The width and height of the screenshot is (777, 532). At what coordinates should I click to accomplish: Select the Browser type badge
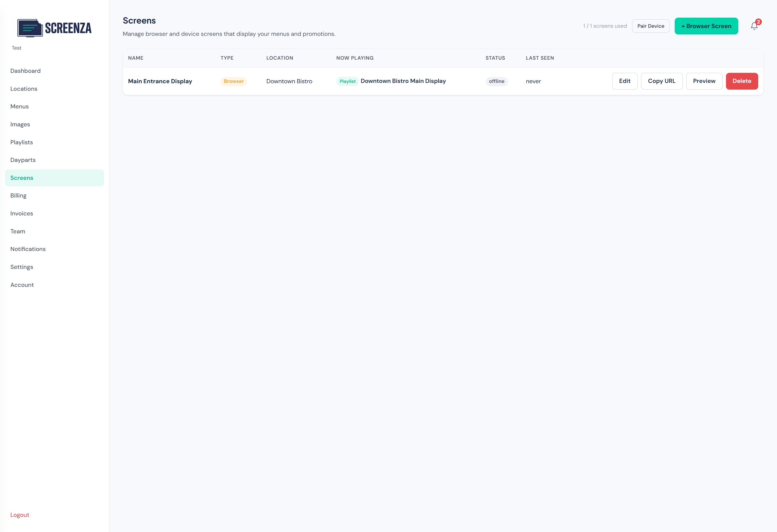pos(233,81)
